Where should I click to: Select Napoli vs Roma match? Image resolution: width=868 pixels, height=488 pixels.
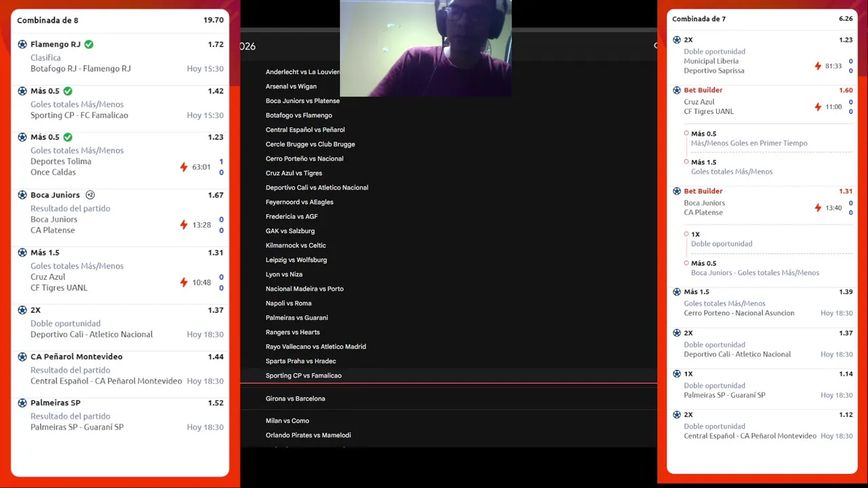click(x=289, y=303)
